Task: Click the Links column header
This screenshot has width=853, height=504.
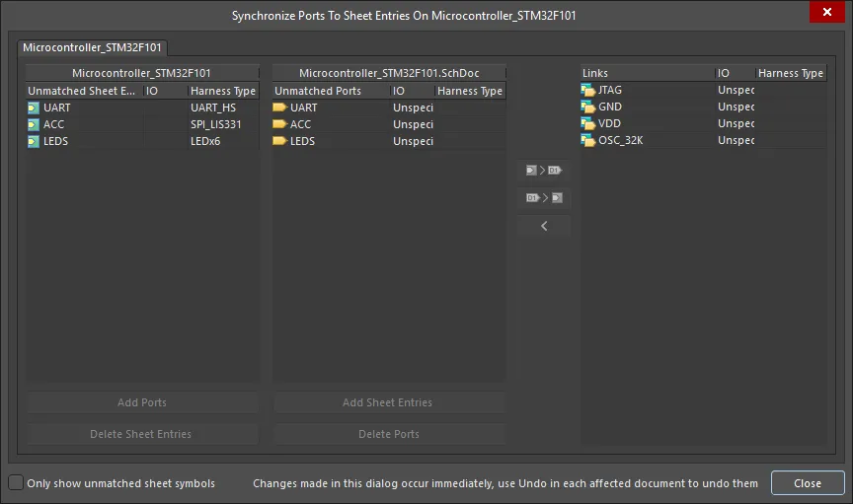Action: [647, 73]
